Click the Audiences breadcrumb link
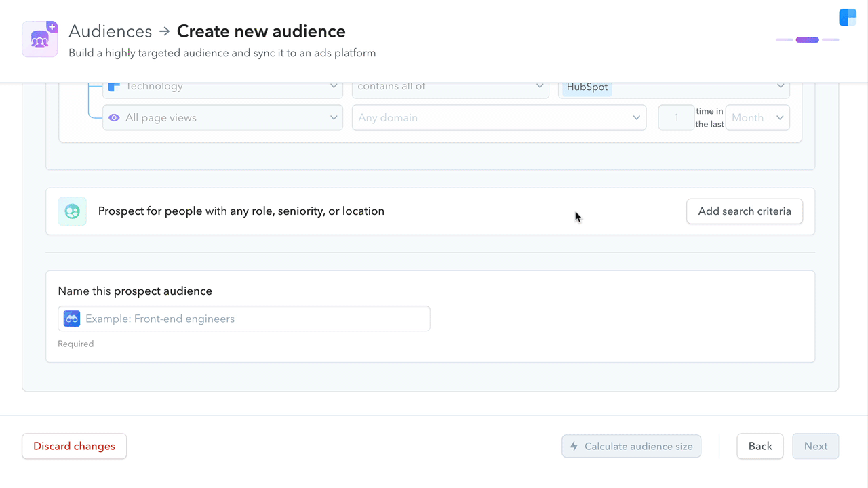 [x=110, y=30]
